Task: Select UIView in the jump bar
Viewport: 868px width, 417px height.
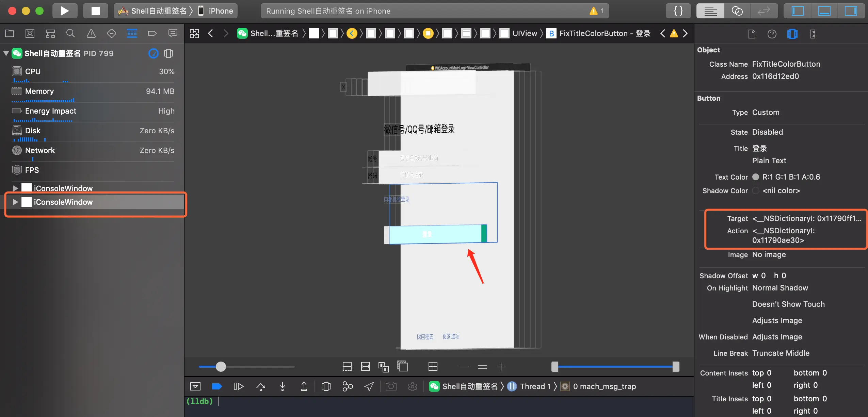Action: pos(524,33)
